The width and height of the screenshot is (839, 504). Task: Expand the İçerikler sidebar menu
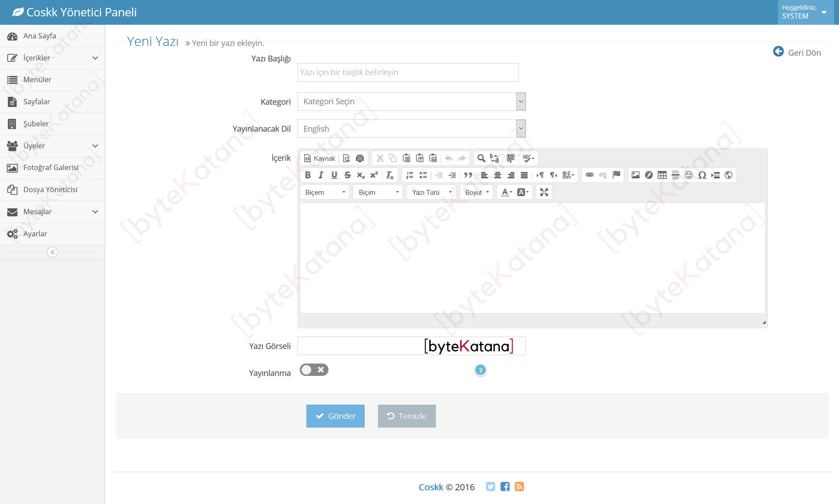click(52, 58)
